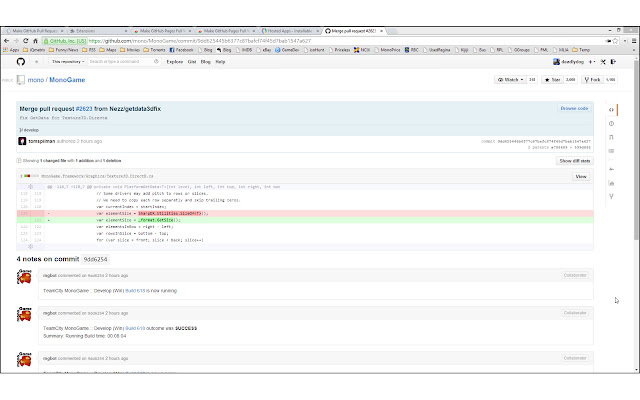
Task: Switch to the first Make GitHub Pull Request tab
Action: pyautogui.click(x=35, y=31)
